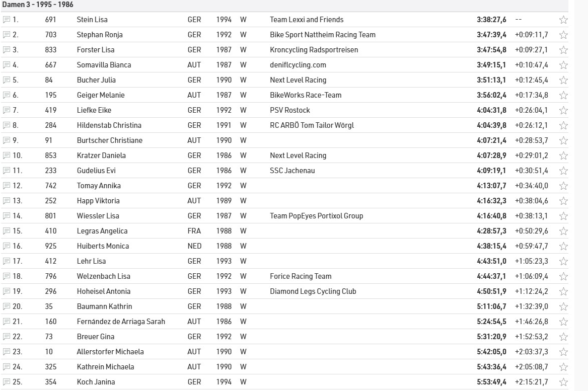Click star icon for Hoheisel Antonia
The height and width of the screenshot is (391, 588).
point(563,292)
